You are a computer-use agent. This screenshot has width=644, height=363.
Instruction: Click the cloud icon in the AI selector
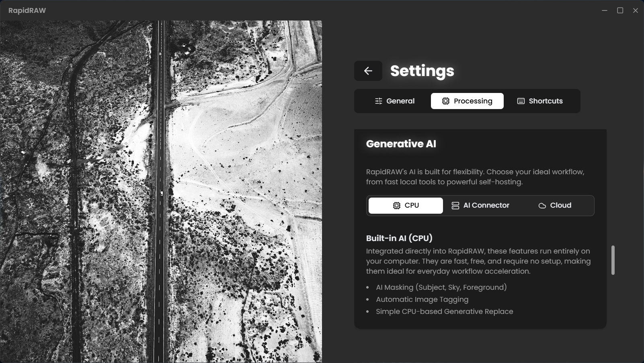coord(542,206)
